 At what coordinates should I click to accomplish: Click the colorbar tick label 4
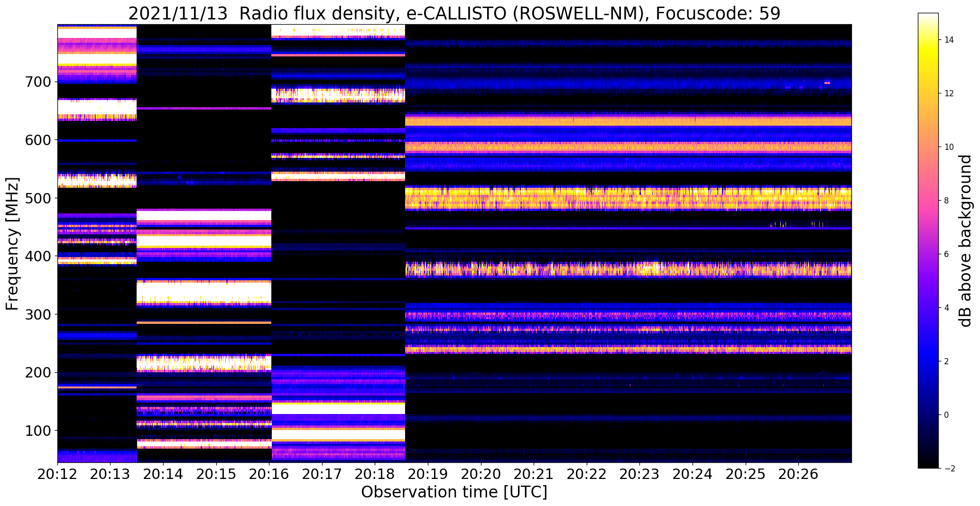pyautogui.click(x=946, y=308)
